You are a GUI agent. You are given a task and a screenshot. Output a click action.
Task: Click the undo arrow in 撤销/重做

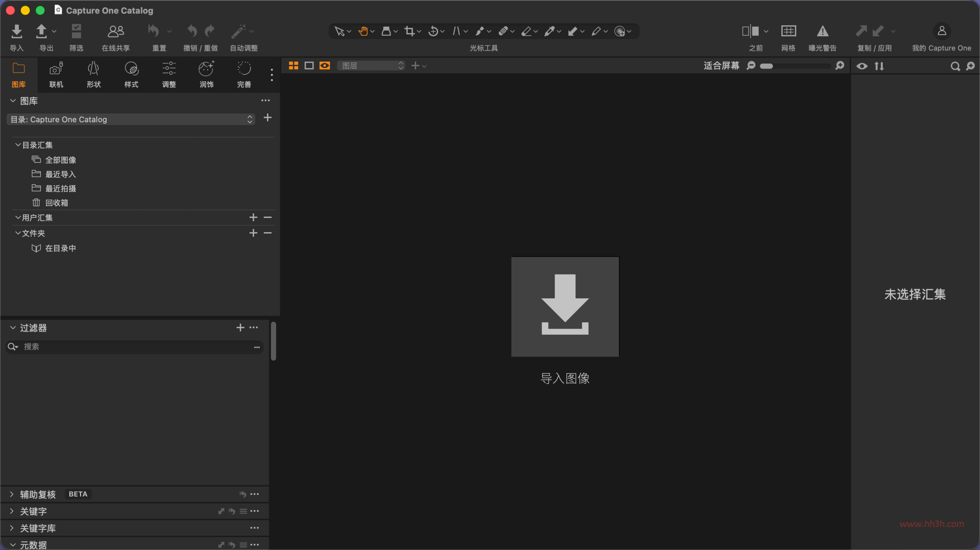click(x=192, y=31)
